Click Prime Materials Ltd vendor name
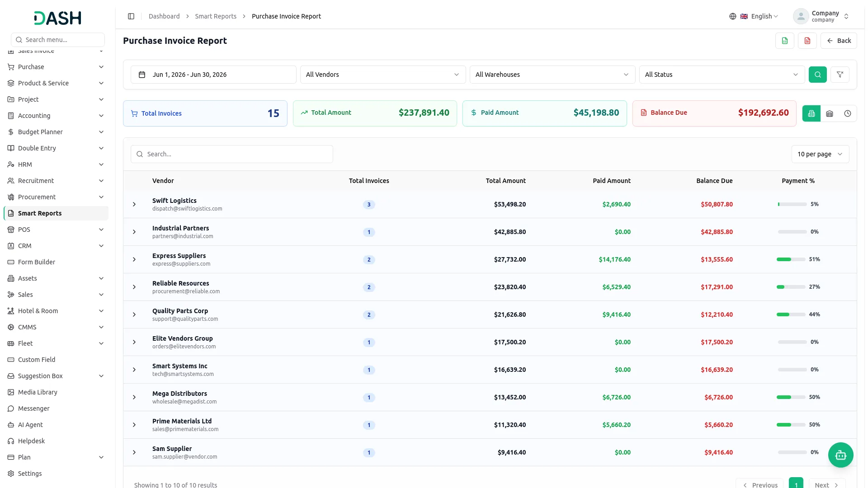This screenshot has width=868, height=488. click(x=182, y=421)
